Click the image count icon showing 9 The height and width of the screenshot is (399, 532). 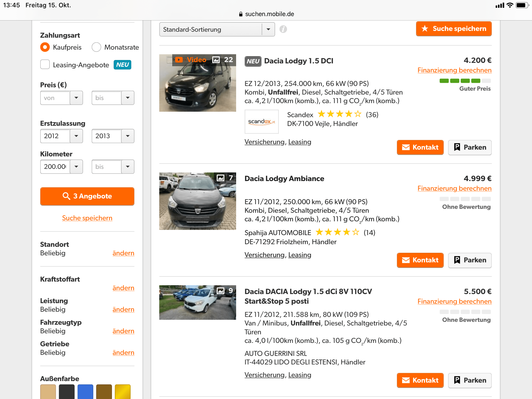221,291
